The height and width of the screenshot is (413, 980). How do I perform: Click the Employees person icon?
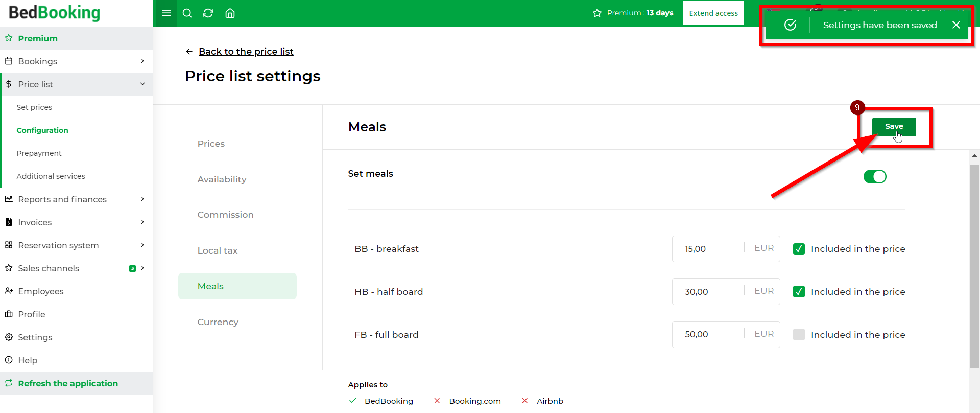9,291
